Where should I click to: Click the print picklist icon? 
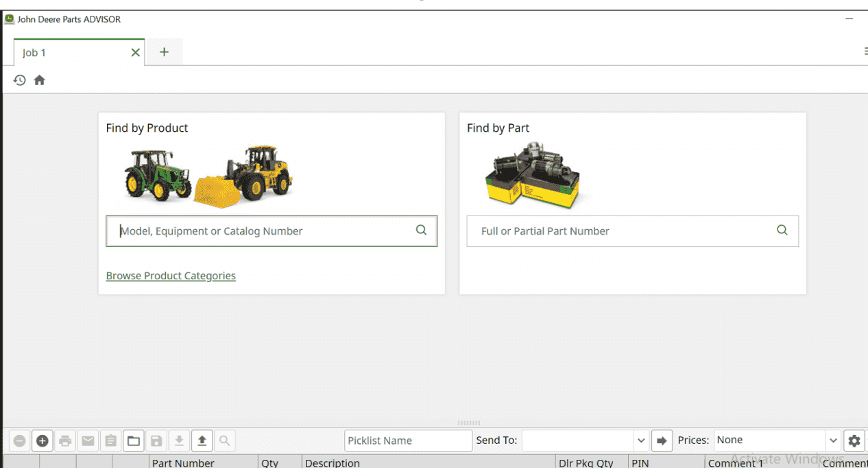[65, 441]
